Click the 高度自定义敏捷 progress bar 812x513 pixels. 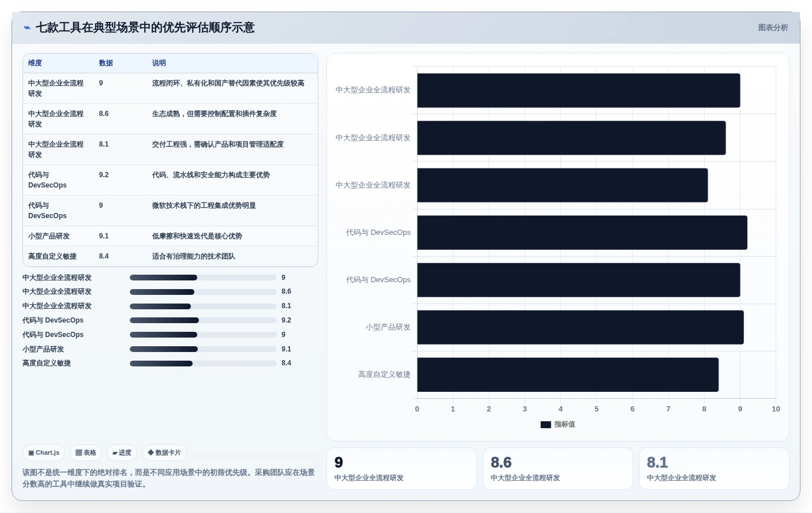[203, 364]
